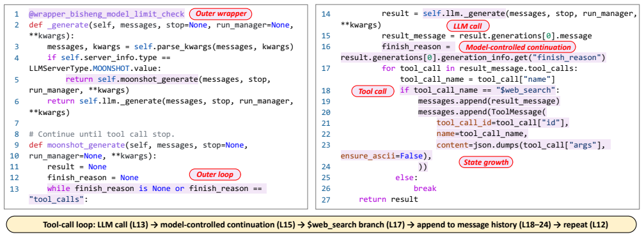
Task: Click the red 'Outer loop' label
Action: coord(214,174)
